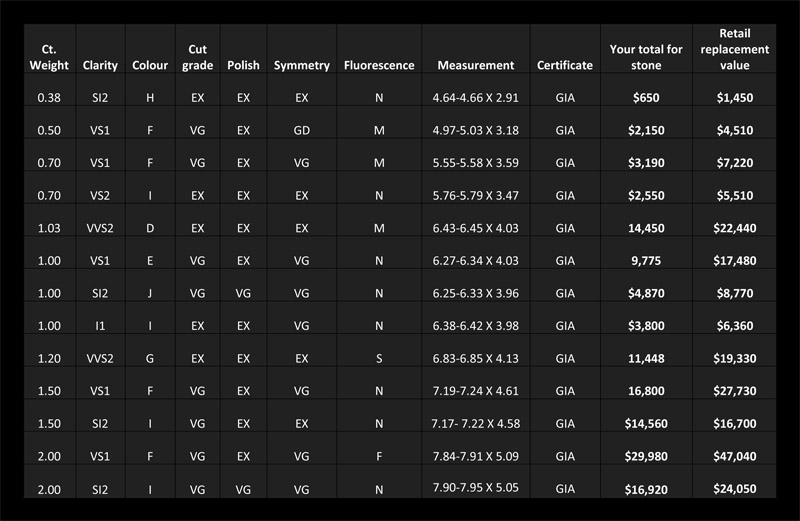Click the $47,040 retail value cell
800x521 pixels.
[x=735, y=456]
